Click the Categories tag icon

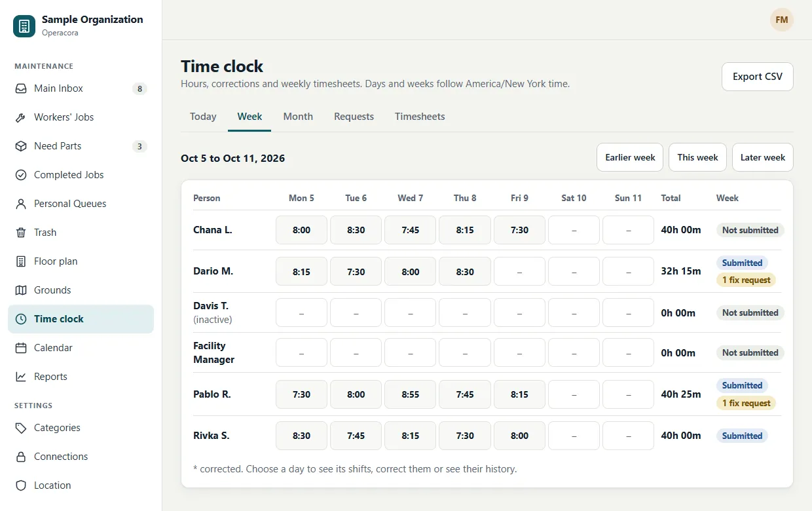point(21,428)
